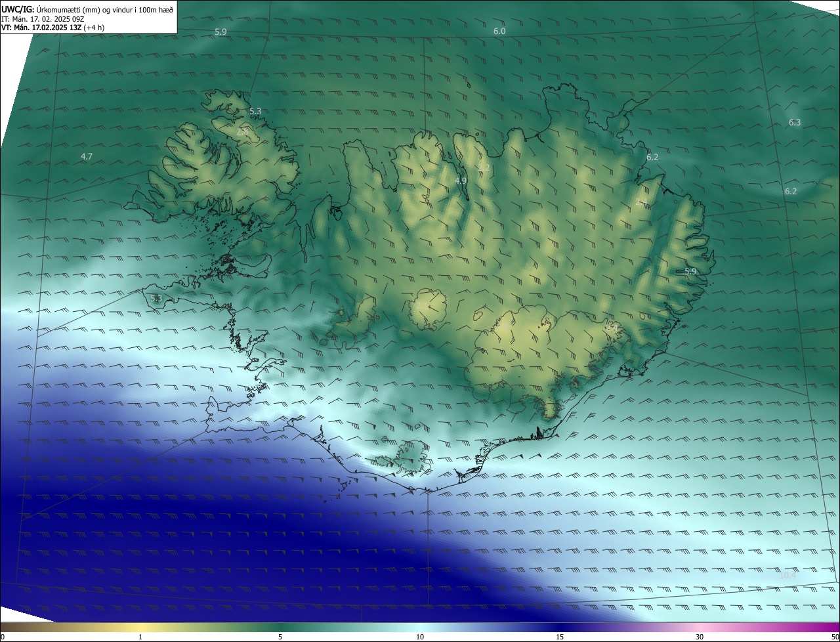Click the "5" tick on the color scale
This screenshot has height=642, width=840.
point(280,637)
